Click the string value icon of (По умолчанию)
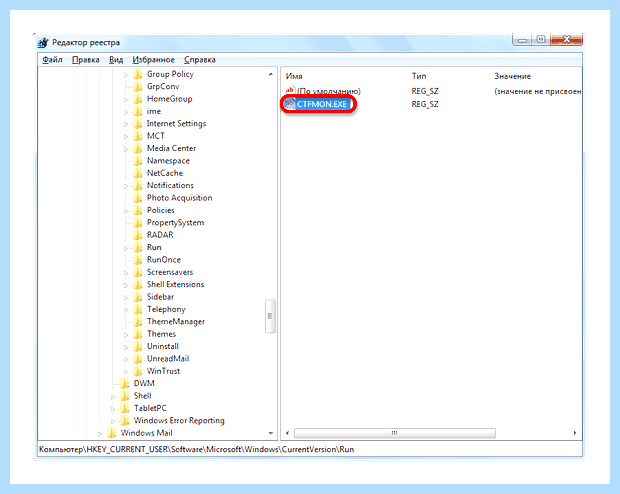The image size is (620, 494). (290, 91)
